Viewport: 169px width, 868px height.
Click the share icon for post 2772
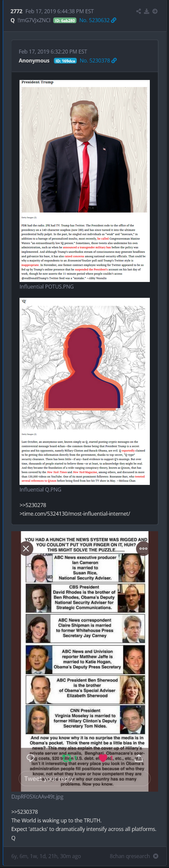point(138,12)
